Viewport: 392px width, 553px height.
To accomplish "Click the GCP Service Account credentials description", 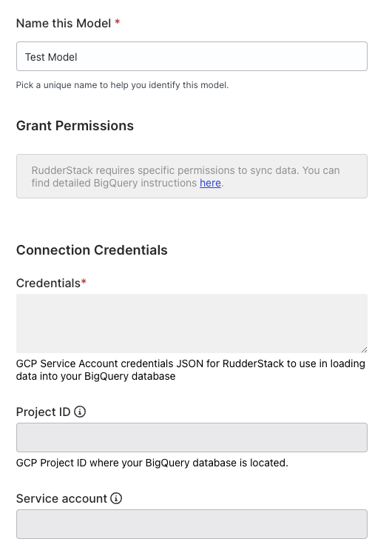I will point(191,370).
